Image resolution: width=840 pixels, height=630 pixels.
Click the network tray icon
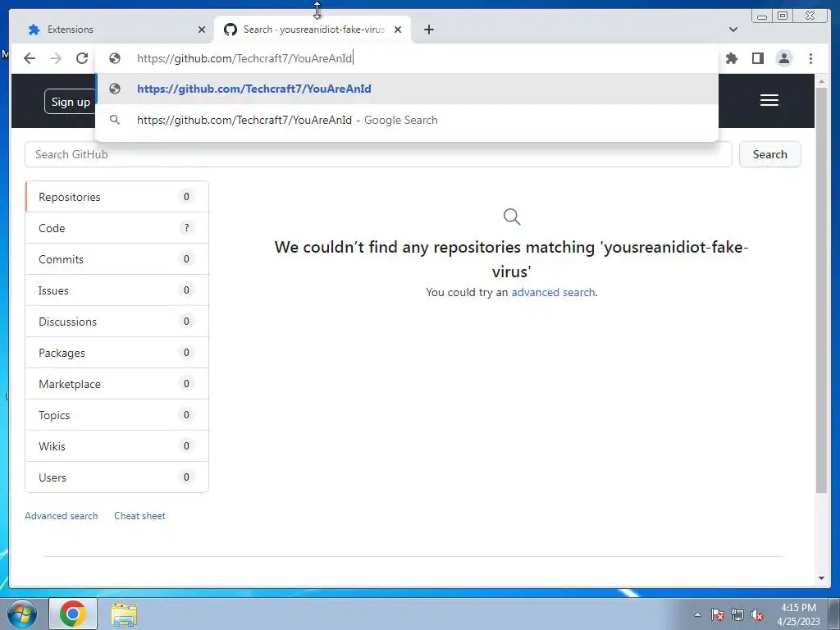[737, 615]
